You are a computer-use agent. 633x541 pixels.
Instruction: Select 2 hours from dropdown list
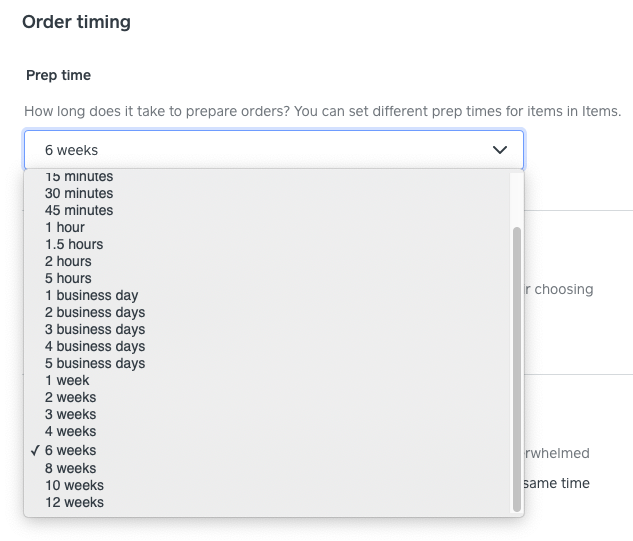coord(68,261)
